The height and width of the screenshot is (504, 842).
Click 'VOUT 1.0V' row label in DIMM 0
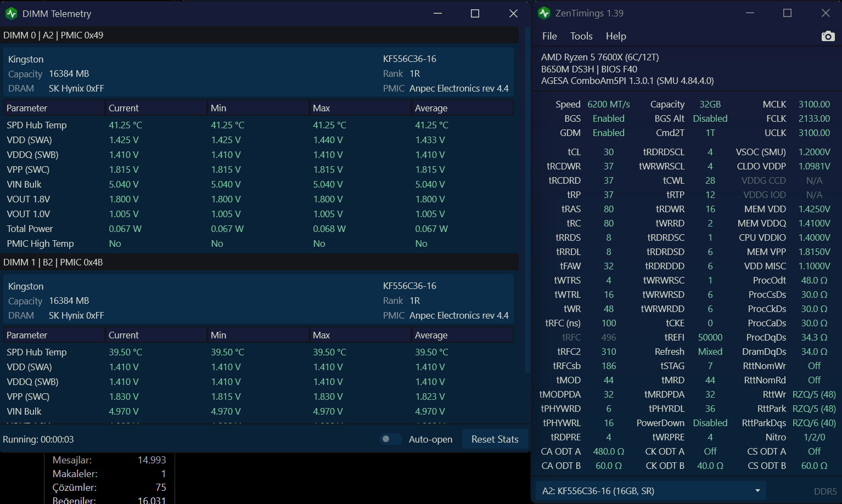coord(29,214)
